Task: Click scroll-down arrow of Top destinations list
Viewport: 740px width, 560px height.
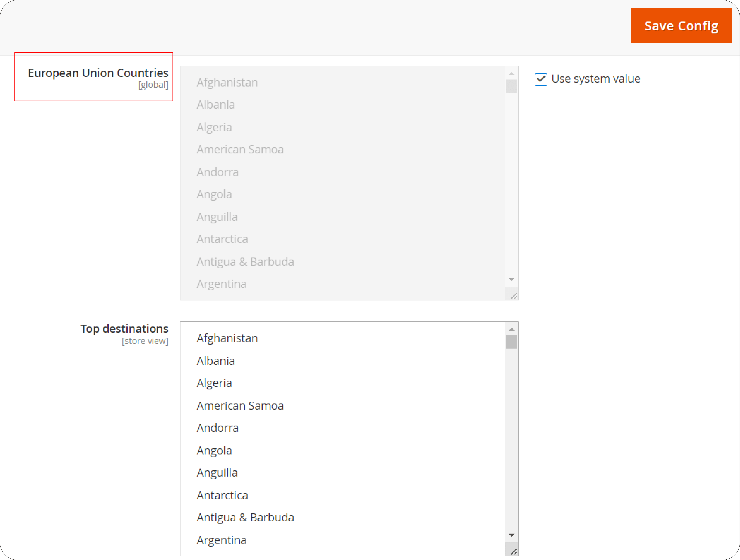Action: [511, 535]
